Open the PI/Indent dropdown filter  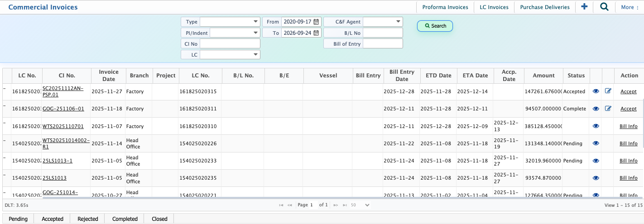pyautogui.click(x=235, y=33)
